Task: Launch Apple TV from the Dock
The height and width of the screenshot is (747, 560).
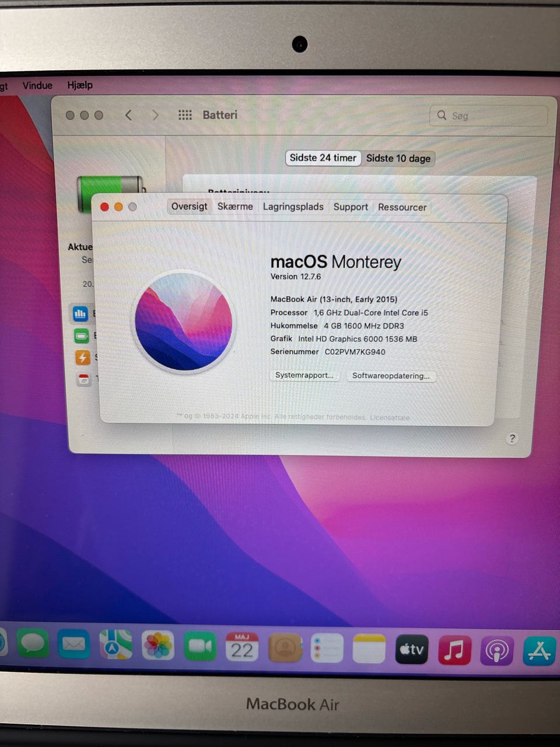Action: [412, 649]
